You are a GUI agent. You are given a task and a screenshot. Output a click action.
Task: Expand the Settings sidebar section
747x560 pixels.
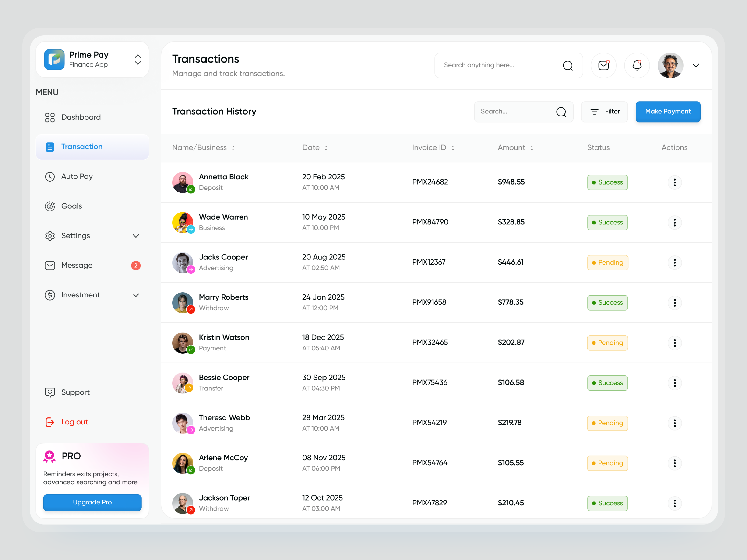point(136,236)
